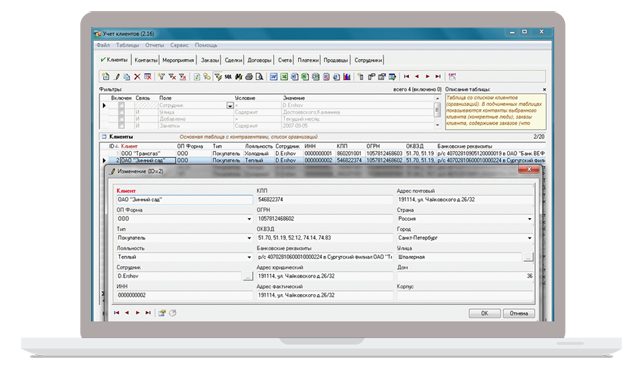Click the go to first record toolbar arrow

pos(407,76)
